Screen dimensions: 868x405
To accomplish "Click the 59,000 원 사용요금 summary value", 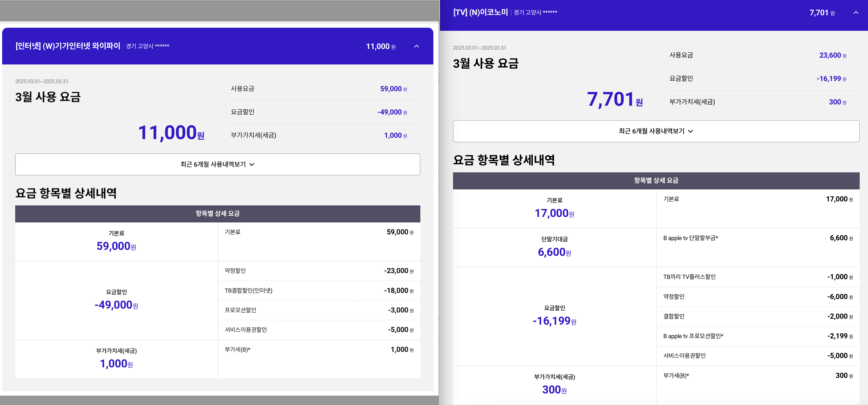I will [394, 89].
